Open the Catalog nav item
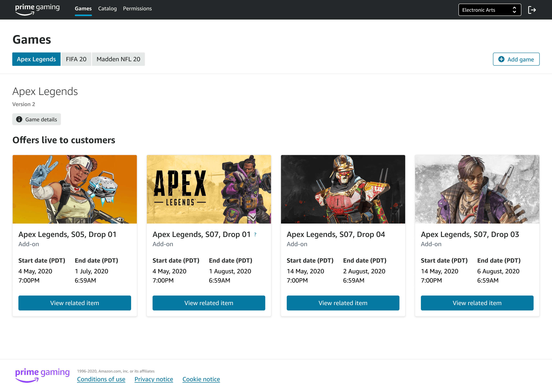Screen dimensions: 552x392 [107, 9]
